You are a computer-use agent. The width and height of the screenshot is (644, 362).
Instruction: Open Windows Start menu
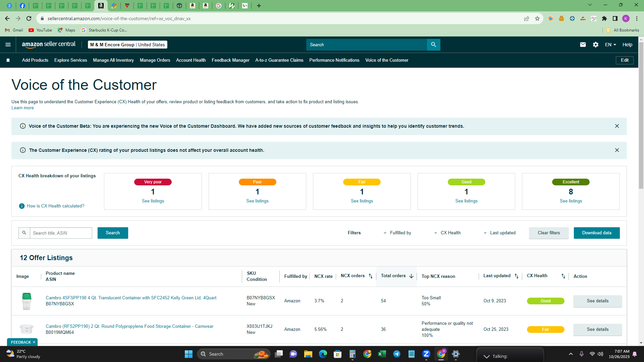pyautogui.click(x=189, y=354)
